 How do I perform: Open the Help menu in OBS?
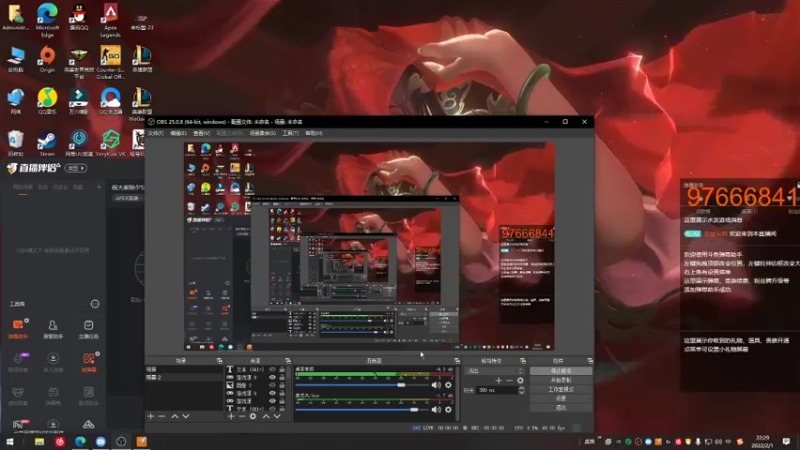pos(314,133)
